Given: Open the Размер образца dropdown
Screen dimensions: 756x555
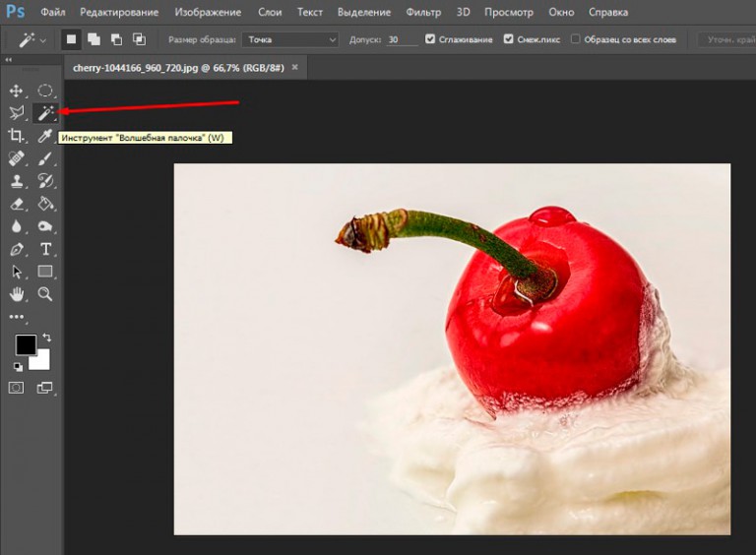Looking at the screenshot, I should click(x=289, y=39).
